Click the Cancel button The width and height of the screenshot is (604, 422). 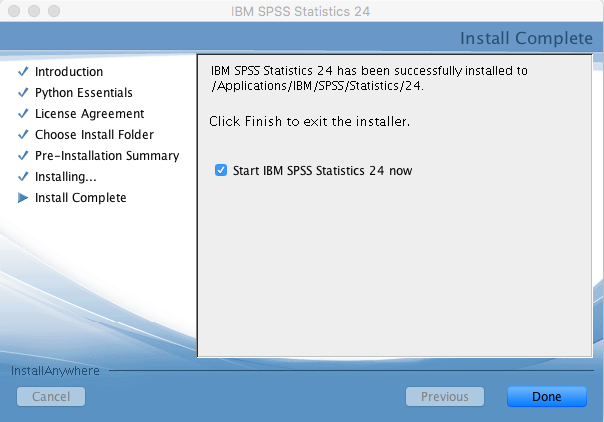51,397
